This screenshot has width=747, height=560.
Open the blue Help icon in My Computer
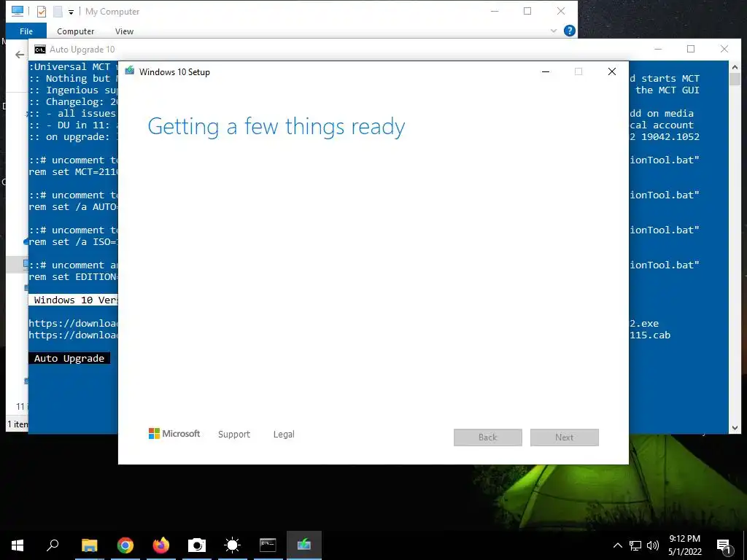pos(569,31)
